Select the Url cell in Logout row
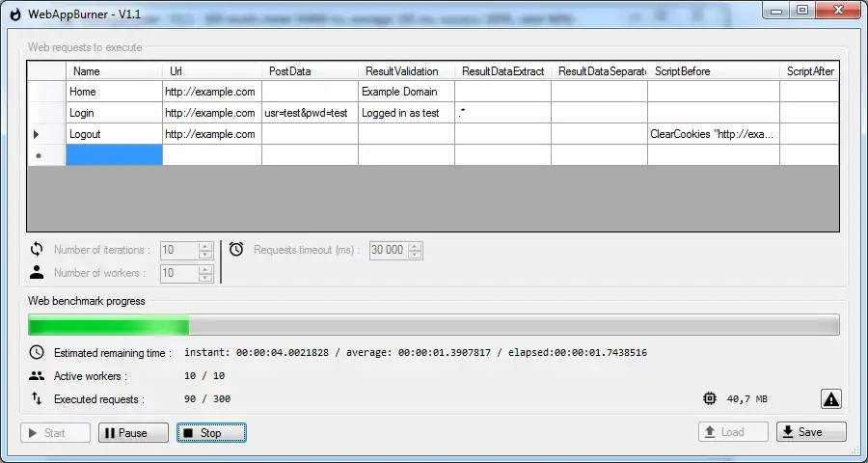Screen dimensions: 868x463 212,134
